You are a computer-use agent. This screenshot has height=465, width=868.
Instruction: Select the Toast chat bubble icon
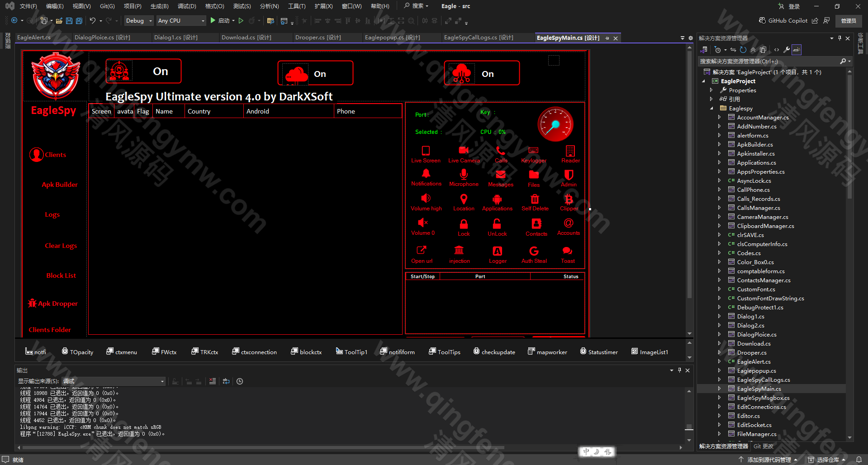click(x=568, y=251)
